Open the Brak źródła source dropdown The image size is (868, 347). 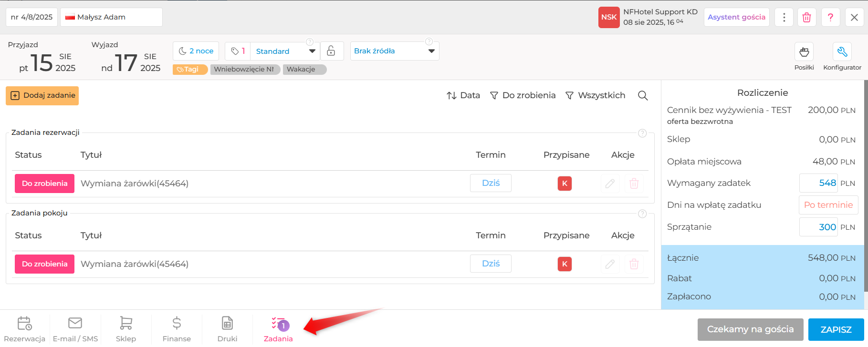[395, 51]
